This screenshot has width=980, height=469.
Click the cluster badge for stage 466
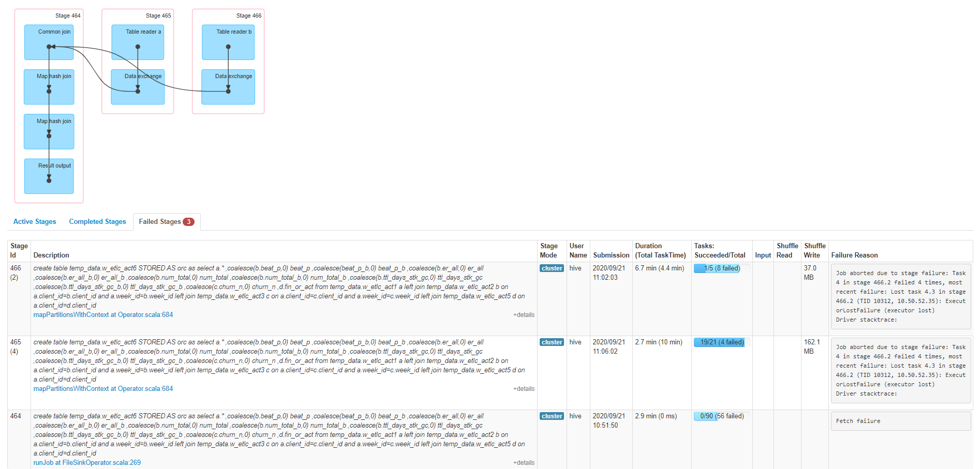[x=552, y=268]
